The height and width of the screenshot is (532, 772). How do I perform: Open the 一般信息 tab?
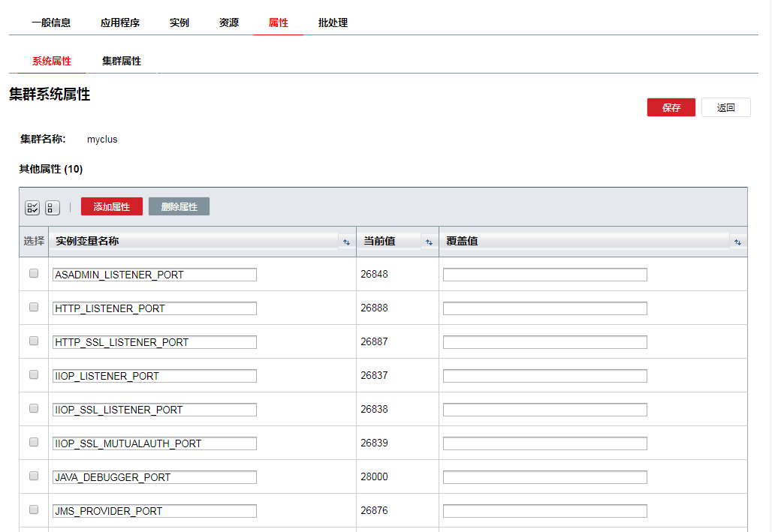[51, 23]
